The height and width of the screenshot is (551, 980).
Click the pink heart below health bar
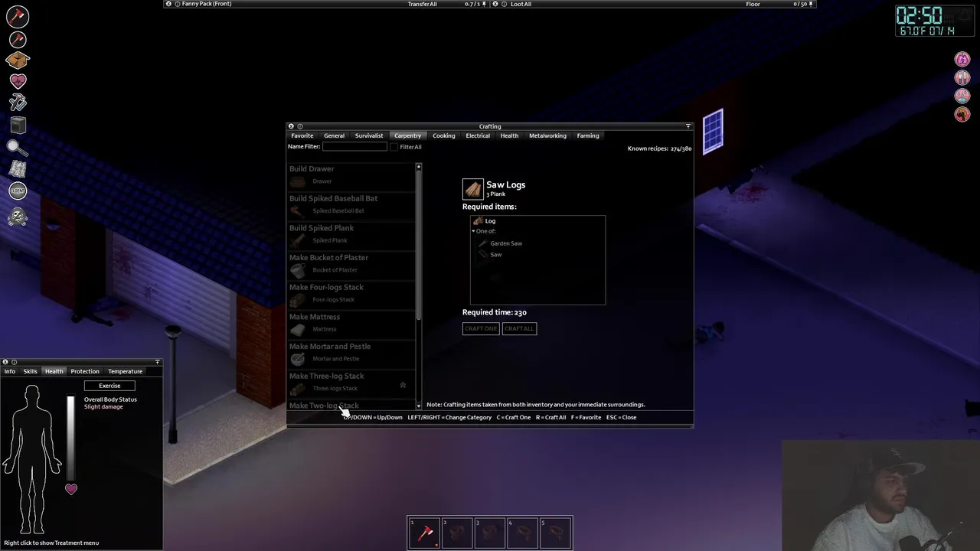(x=71, y=489)
